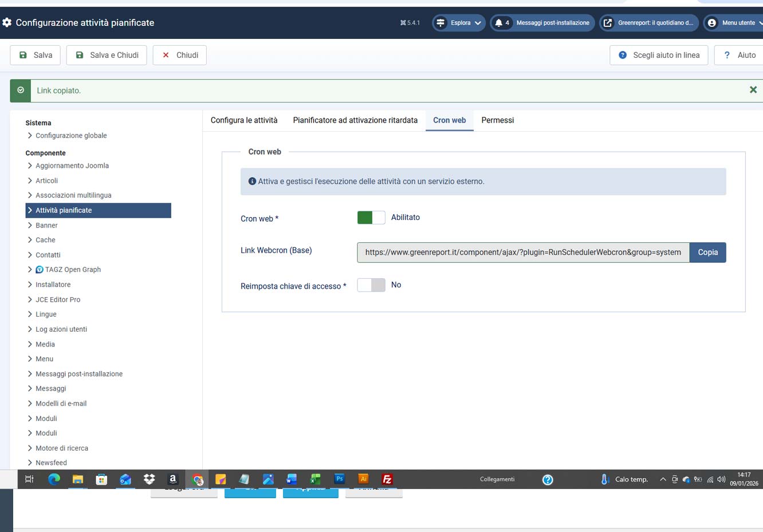This screenshot has width=763, height=532.
Task: Switch to the Permessi tab
Action: pos(497,120)
